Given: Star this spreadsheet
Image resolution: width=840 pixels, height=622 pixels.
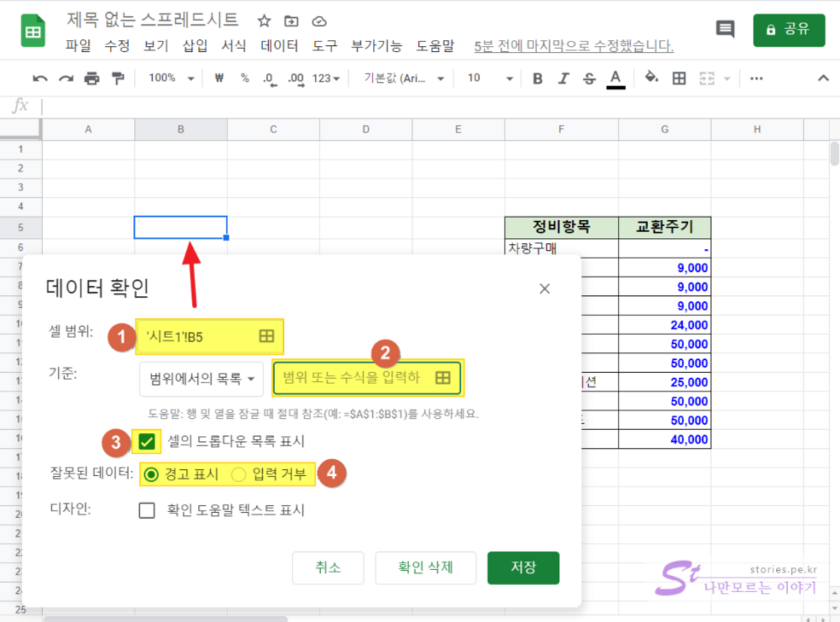Looking at the screenshot, I should [264, 20].
